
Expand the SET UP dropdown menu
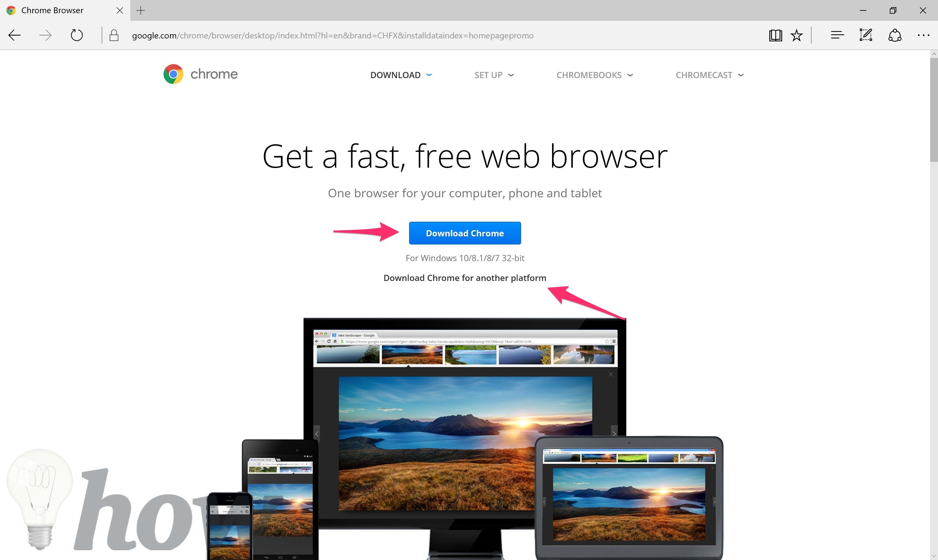click(494, 75)
